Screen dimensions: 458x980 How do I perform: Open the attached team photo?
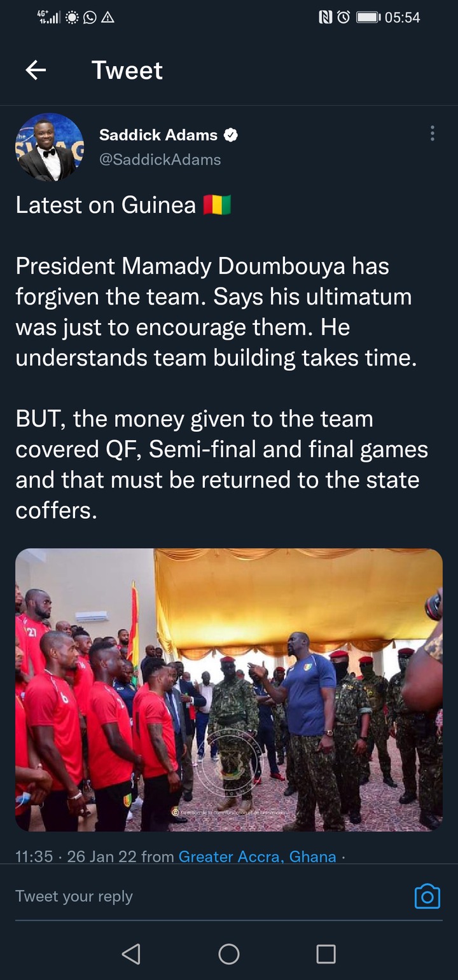pyautogui.click(x=229, y=690)
